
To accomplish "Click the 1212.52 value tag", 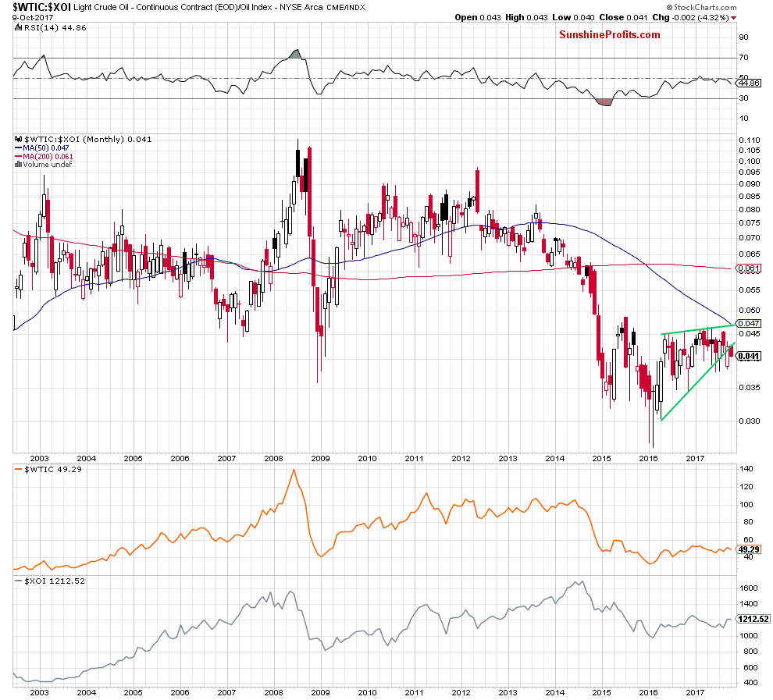I will pyautogui.click(x=753, y=619).
